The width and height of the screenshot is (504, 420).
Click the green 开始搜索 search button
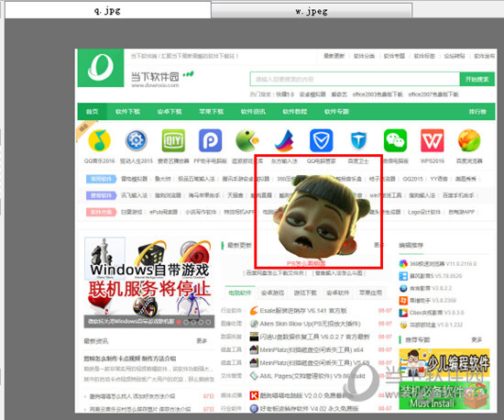pyautogui.click(x=477, y=79)
